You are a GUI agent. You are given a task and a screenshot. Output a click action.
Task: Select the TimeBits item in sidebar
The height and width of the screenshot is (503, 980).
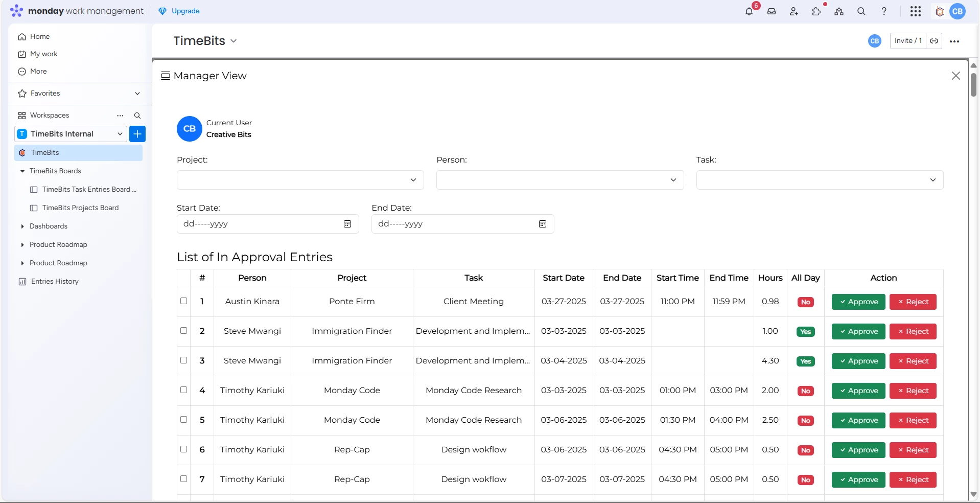(78, 153)
